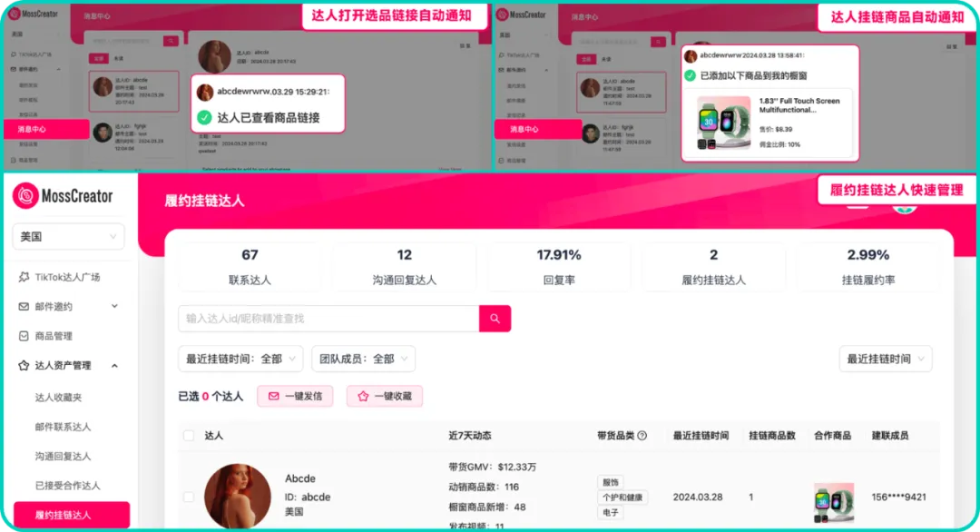Click green check icon beside 已添加以下商品到我的橱窗

click(690, 75)
